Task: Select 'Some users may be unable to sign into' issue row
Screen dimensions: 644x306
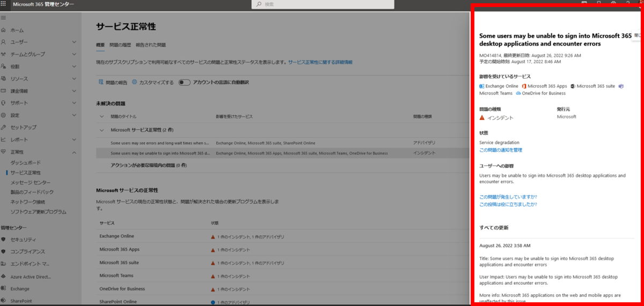Action: (282, 153)
